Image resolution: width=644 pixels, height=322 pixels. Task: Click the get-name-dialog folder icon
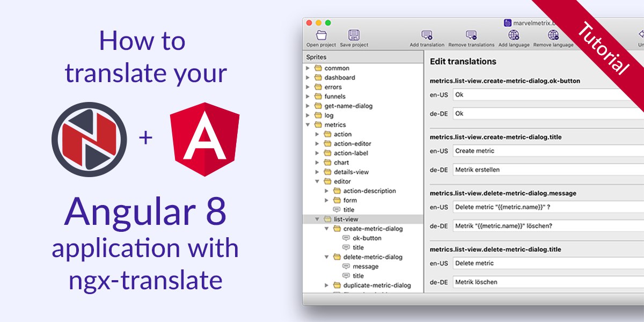coord(318,106)
